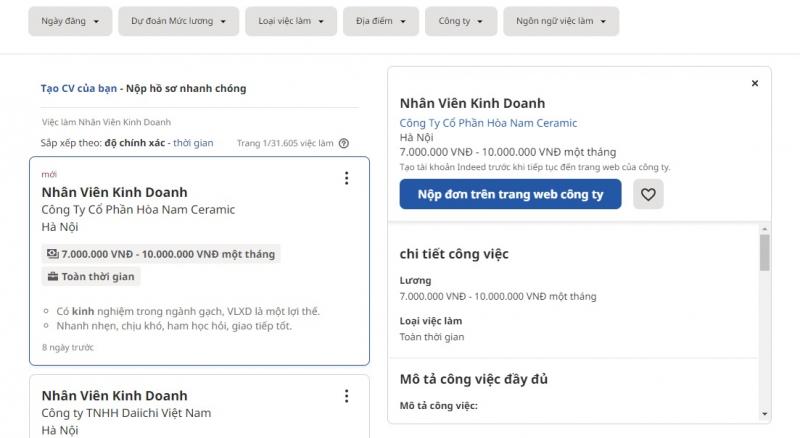The image size is (800, 438).
Task: Click the job detail panel scrollbar thumb
Action: pos(764,253)
